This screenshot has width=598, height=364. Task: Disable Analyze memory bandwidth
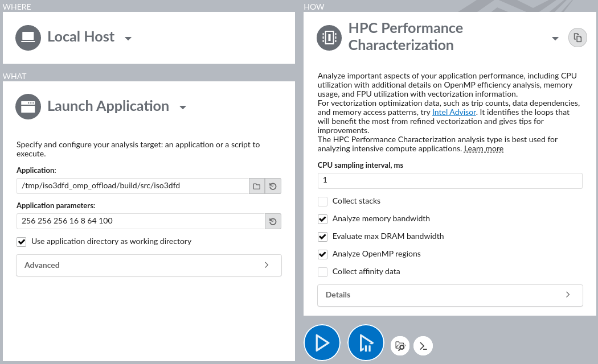[322, 219]
